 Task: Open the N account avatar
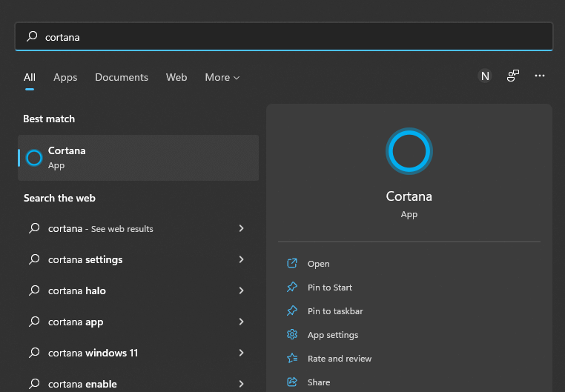485,76
